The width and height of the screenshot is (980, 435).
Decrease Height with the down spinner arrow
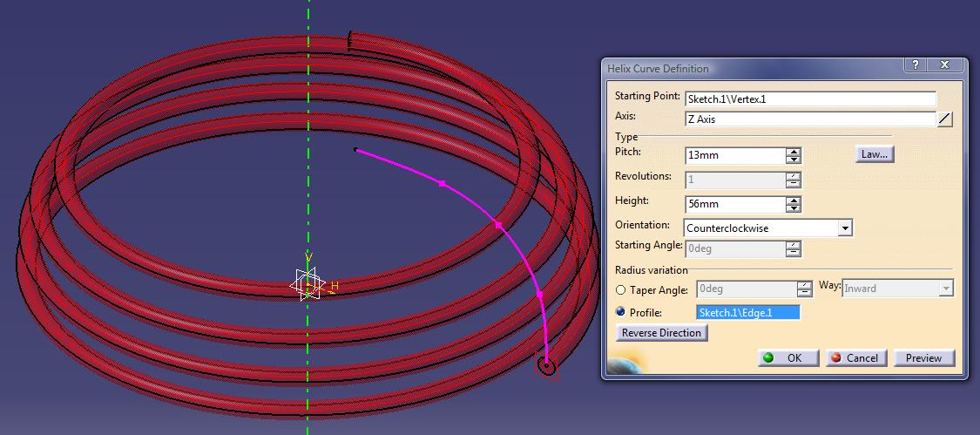(x=794, y=208)
